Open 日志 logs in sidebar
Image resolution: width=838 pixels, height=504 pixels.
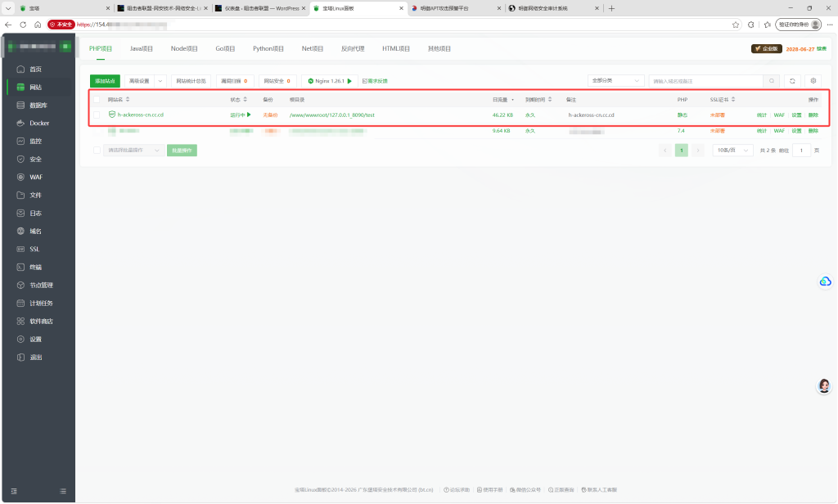[35, 214]
